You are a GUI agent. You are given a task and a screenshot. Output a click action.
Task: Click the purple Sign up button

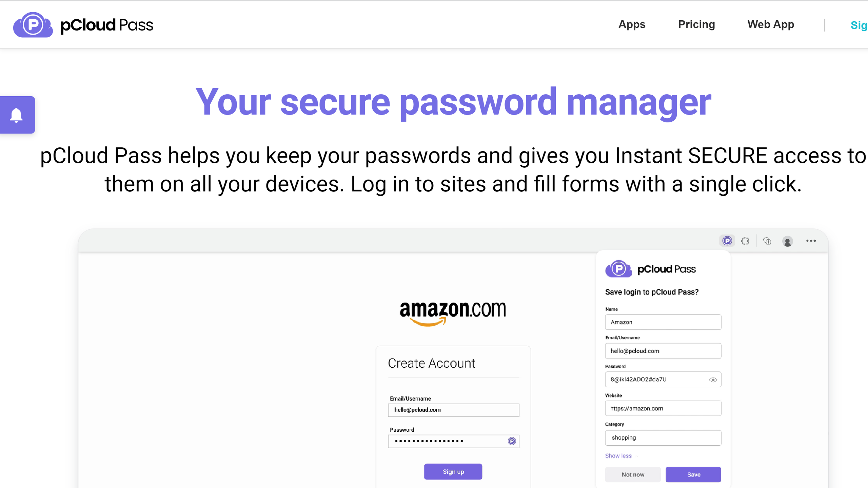pyautogui.click(x=453, y=472)
